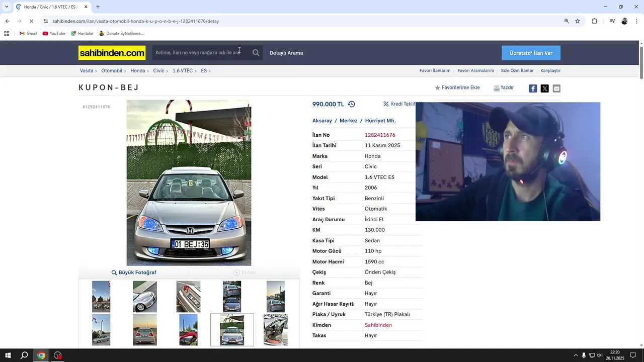Click the Büyük Fotoğraf button
Viewport: 644px width, 362px height.
tap(134, 273)
